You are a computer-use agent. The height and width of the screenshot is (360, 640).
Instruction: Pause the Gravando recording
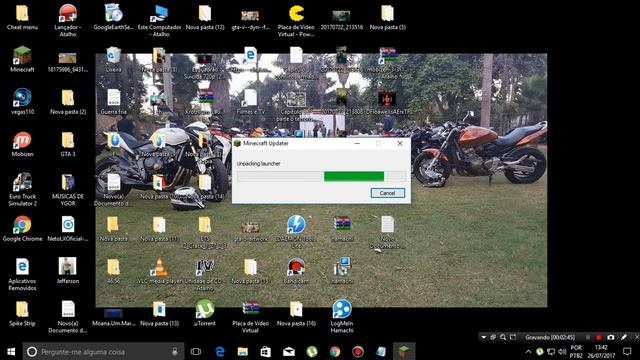[x=588, y=337]
